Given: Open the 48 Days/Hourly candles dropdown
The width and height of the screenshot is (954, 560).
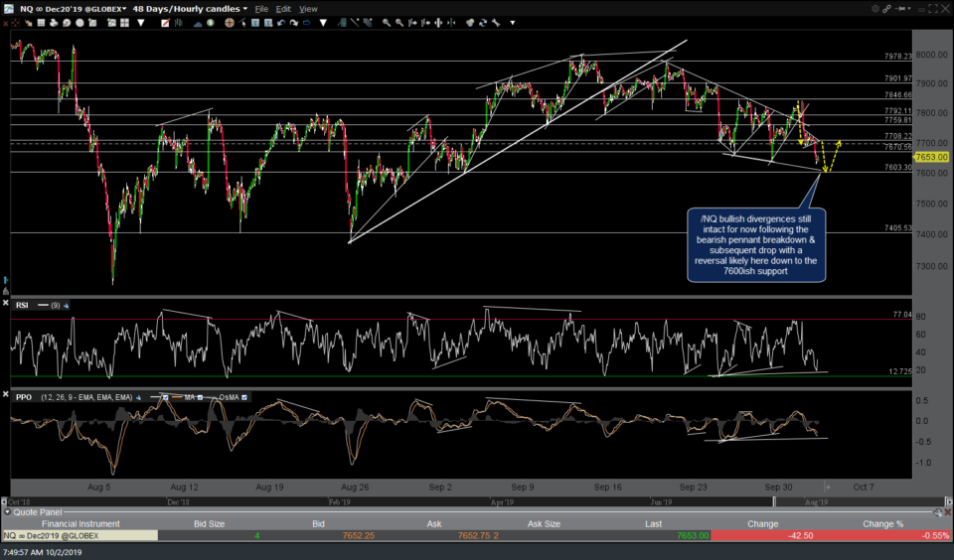Looking at the screenshot, I should point(191,9).
